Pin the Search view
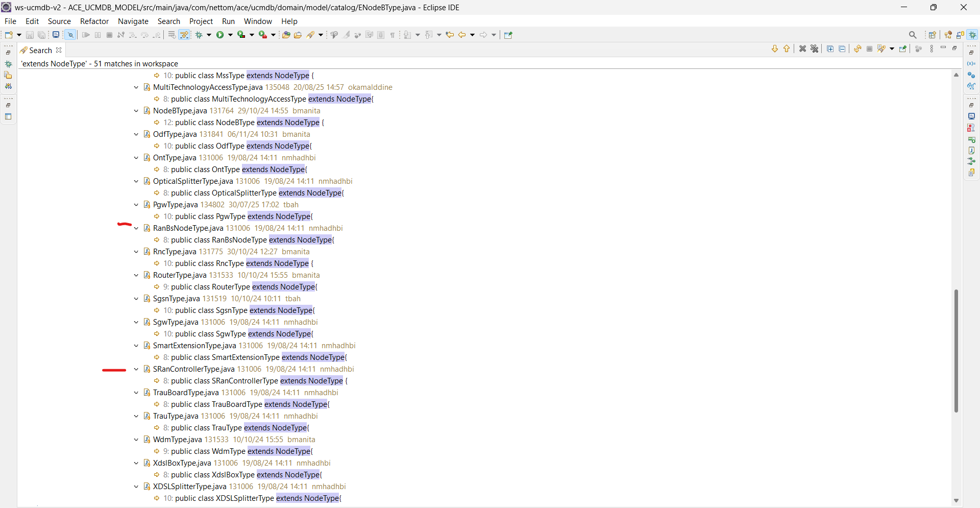This screenshot has width=980, height=508. click(903, 49)
